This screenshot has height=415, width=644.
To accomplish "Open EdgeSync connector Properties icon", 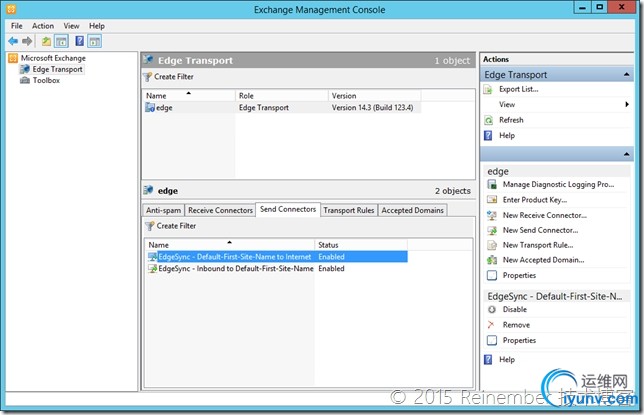I will tap(492, 340).
